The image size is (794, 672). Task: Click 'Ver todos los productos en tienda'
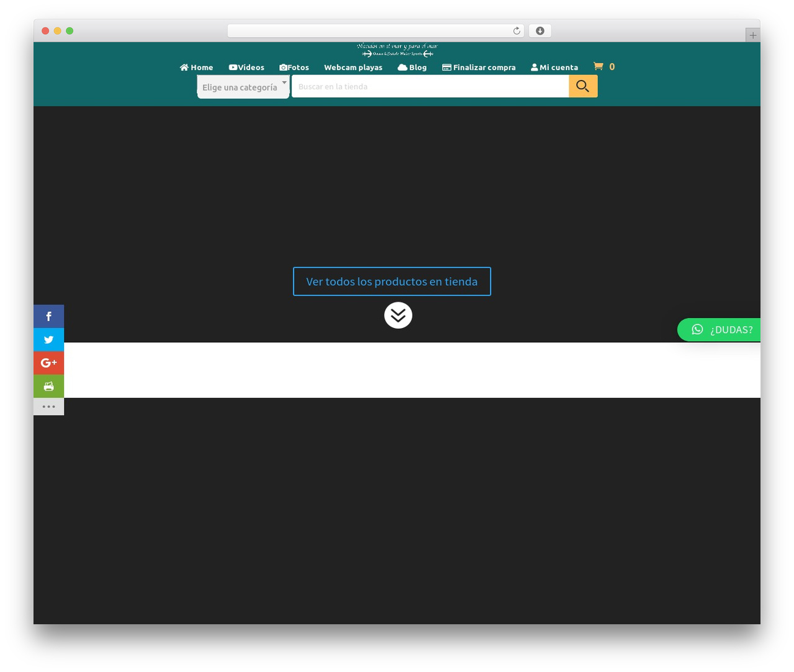pos(392,281)
